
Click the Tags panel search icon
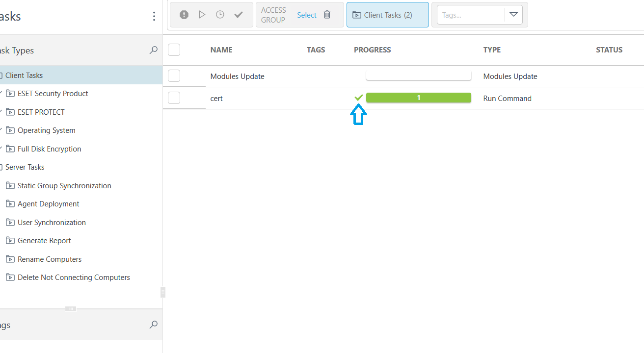(154, 325)
